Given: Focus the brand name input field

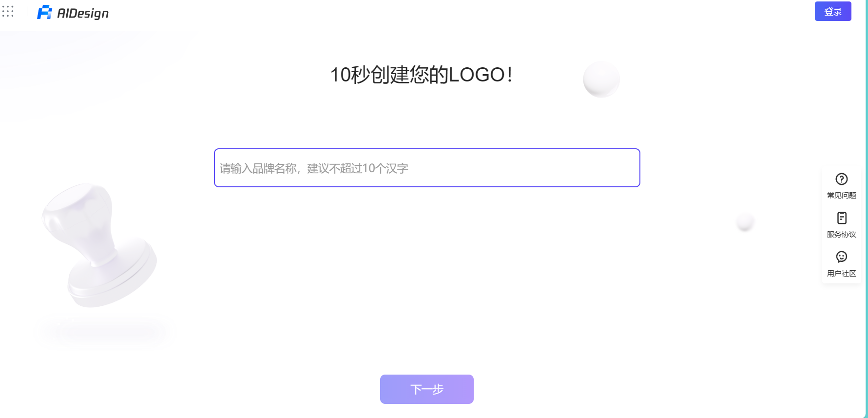Looking at the screenshot, I should (x=427, y=168).
